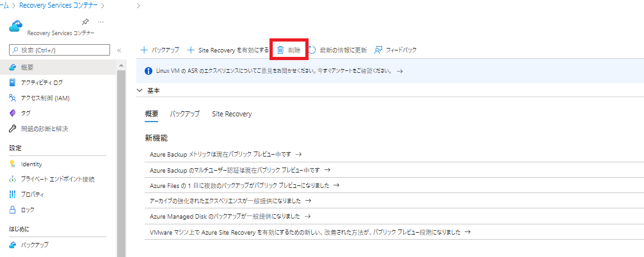
Task: Click the ロック padlock icon
Action: [x=13, y=210]
